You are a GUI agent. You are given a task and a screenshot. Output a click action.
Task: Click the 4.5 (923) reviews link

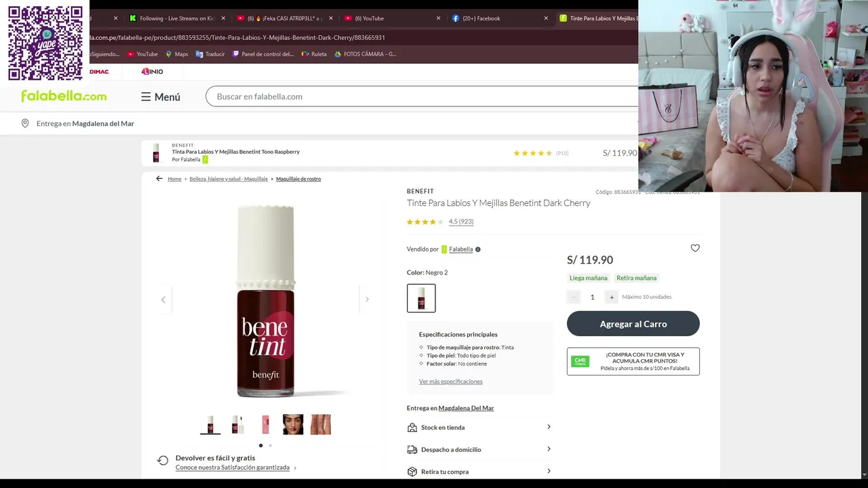(x=461, y=222)
